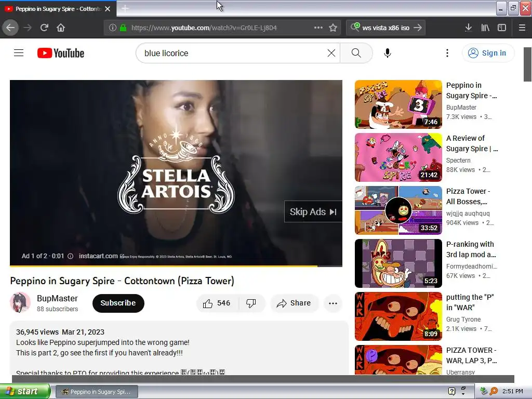The image size is (532, 399).
Task: Open 'PIZZA TOWER - WAR, LAP 3' title
Action: click(x=472, y=355)
